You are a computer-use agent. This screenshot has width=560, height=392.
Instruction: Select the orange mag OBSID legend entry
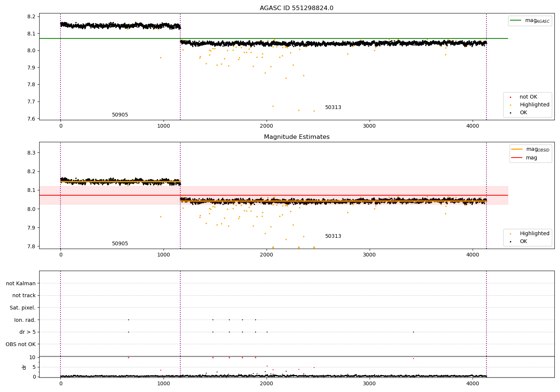[531, 149]
